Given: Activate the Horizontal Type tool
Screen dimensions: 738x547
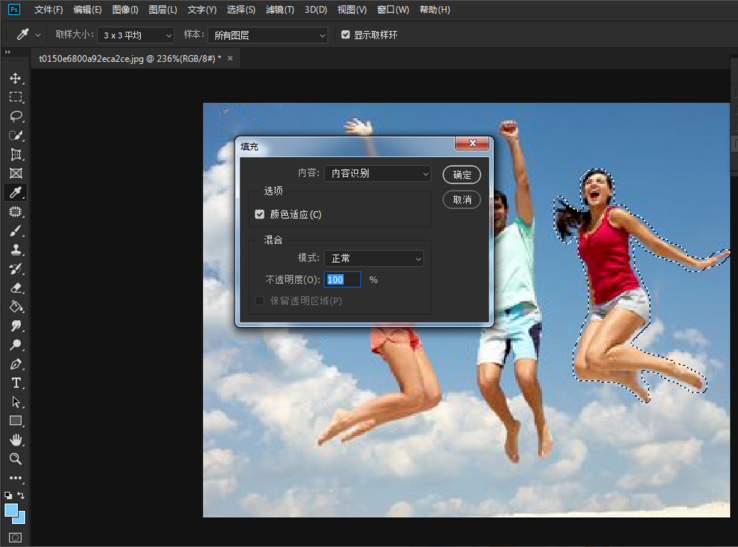Looking at the screenshot, I should 16,383.
